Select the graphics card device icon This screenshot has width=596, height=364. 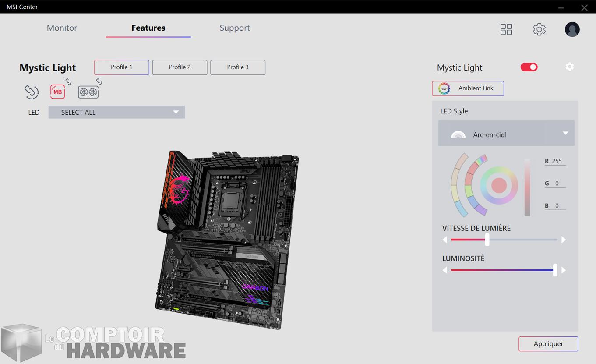(x=88, y=92)
